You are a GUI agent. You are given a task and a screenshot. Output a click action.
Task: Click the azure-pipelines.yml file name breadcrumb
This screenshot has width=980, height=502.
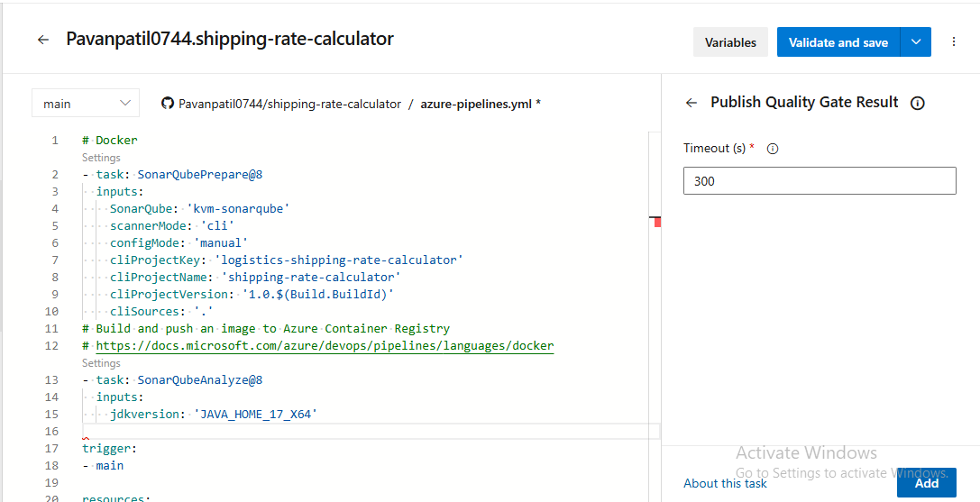477,105
